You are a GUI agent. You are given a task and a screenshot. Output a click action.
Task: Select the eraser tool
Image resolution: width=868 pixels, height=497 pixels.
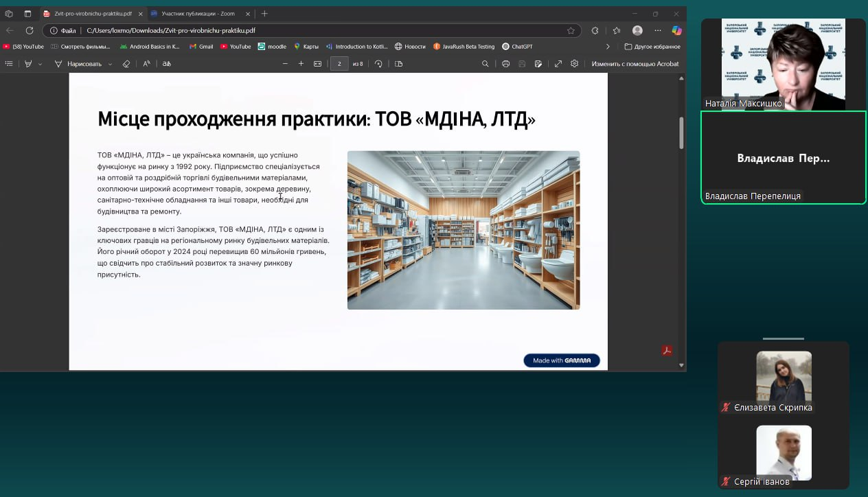126,64
